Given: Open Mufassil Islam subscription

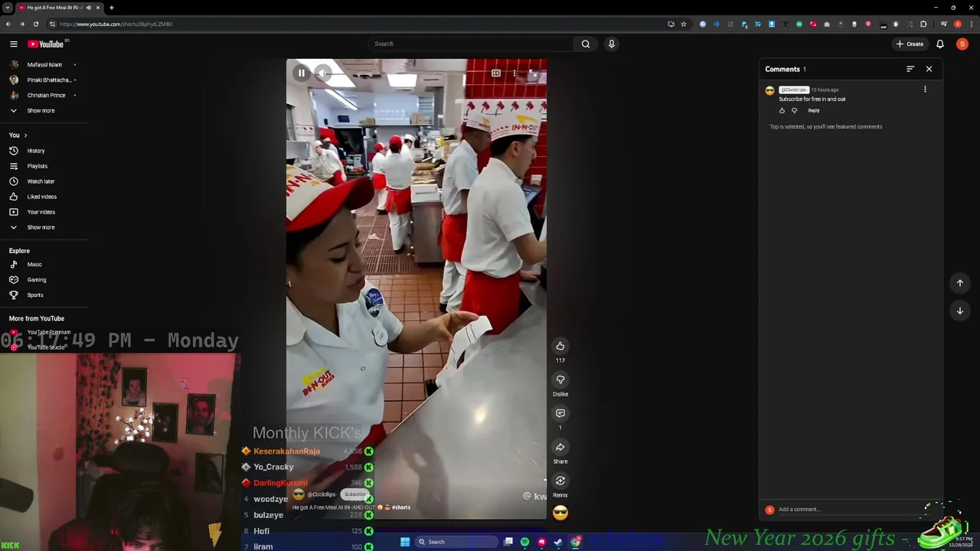Looking at the screenshot, I should coord(43,64).
